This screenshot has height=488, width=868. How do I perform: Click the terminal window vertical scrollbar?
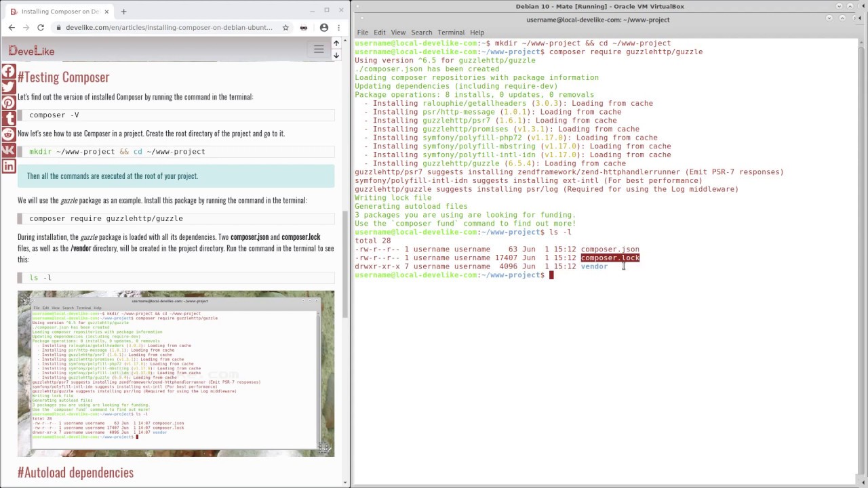[x=861, y=261]
